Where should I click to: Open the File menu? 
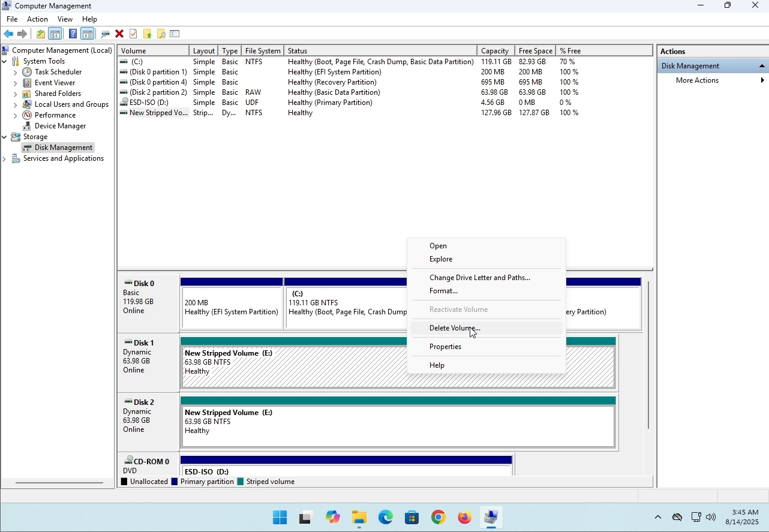[12, 19]
